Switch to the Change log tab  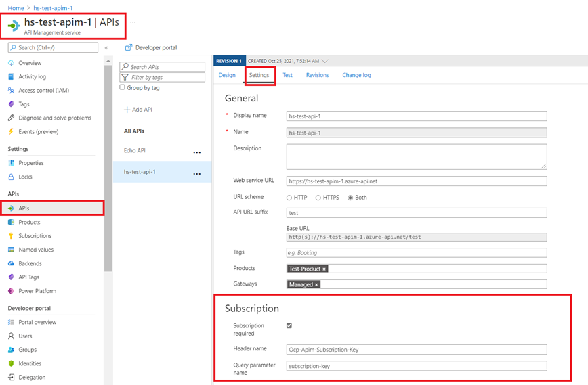pos(356,75)
